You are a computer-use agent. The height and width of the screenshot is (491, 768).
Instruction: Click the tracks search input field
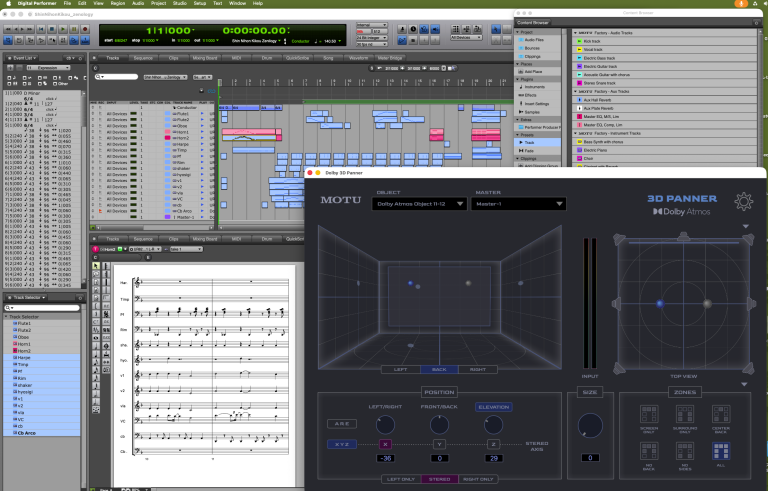[117, 77]
